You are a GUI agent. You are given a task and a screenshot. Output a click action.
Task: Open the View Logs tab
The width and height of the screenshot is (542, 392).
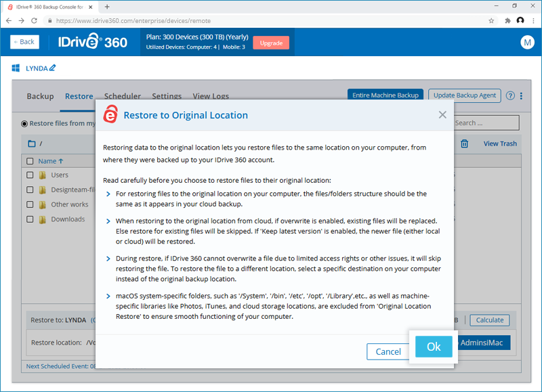tap(211, 95)
